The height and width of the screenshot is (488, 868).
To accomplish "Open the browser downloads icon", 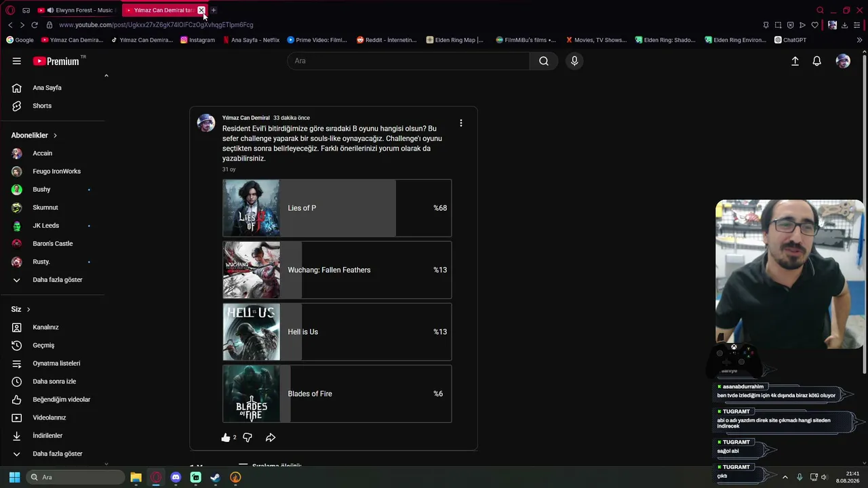I will coord(844,25).
